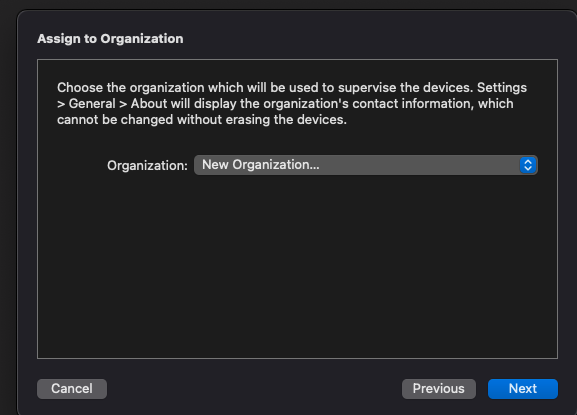Return to previous step of the assistant
The height and width of the screenshot is (415, 577).
click(439, 389)
